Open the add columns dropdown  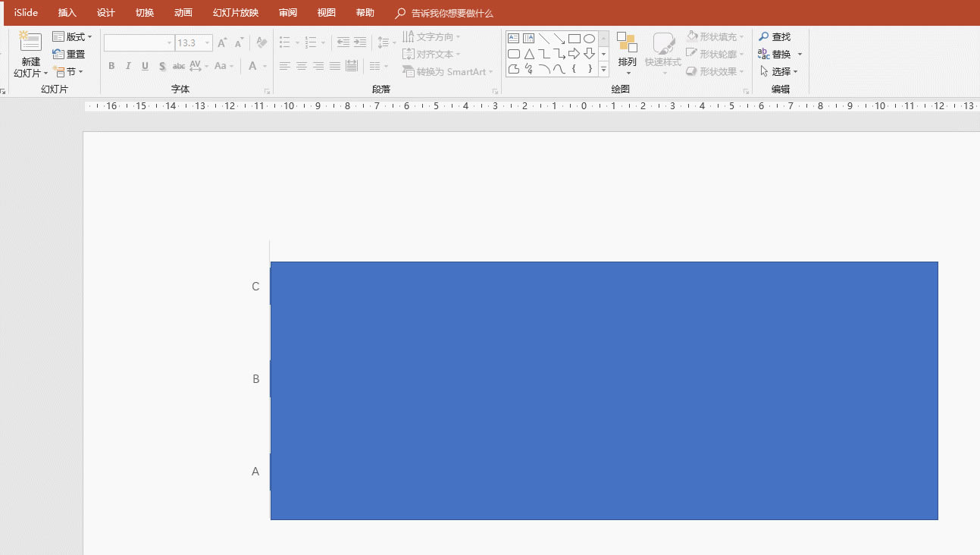point(379,66)
